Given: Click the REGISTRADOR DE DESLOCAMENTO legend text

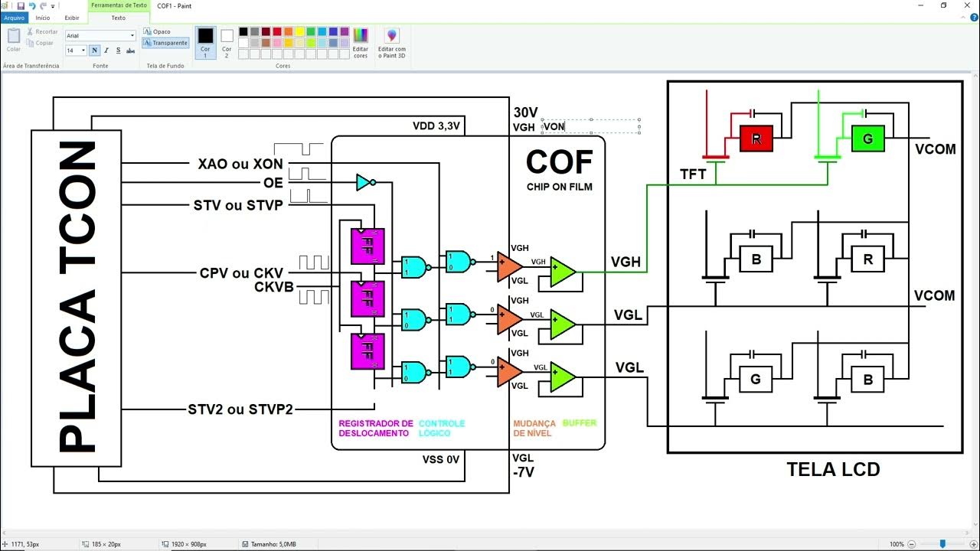Looking at the screenshot, I should coord(376,428).
